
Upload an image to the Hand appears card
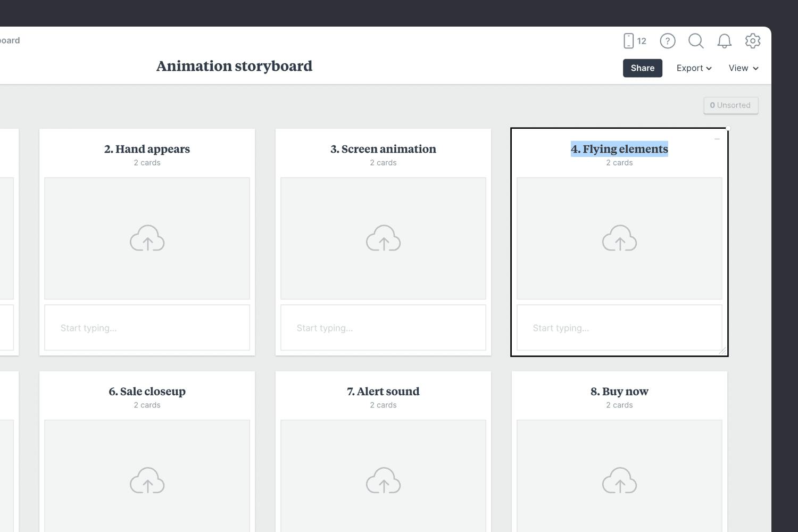click(147, 238)
